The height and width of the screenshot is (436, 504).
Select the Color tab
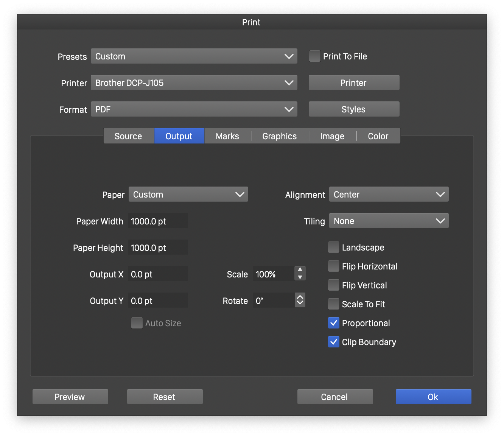[x=378, y=136]
